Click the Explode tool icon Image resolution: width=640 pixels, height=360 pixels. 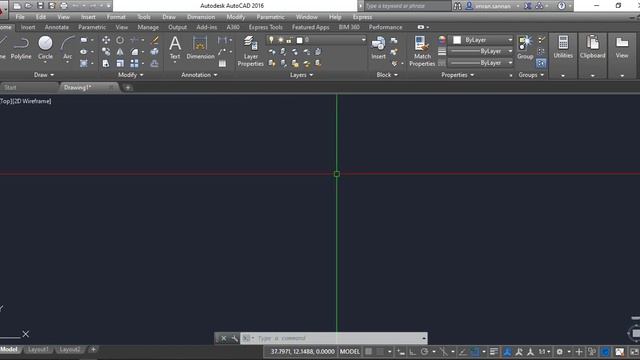point(155,51)
